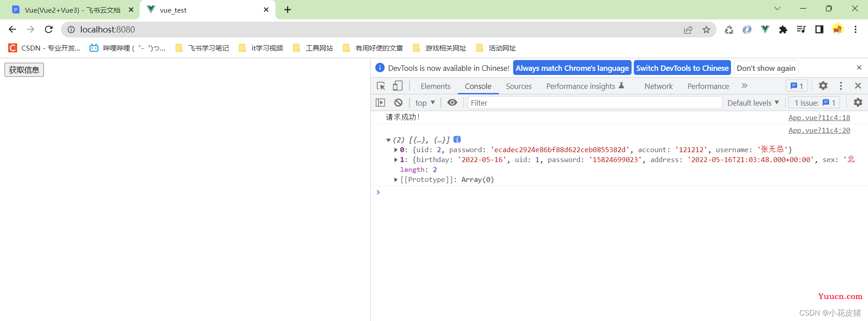The height and width of the screenshot is (321, 868).
Task: Expand the Prototype Array(0) entry
Action: (x=396, y=180)
